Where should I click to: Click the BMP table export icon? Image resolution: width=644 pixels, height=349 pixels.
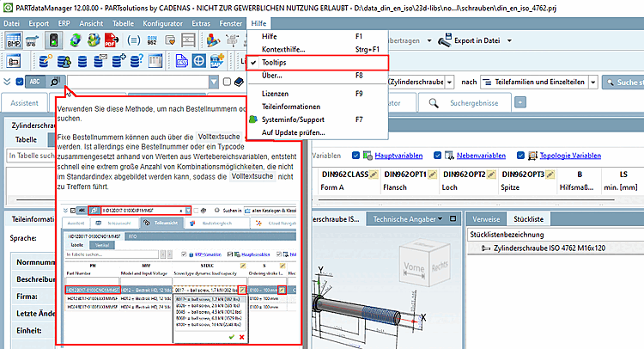pos(13,40)
